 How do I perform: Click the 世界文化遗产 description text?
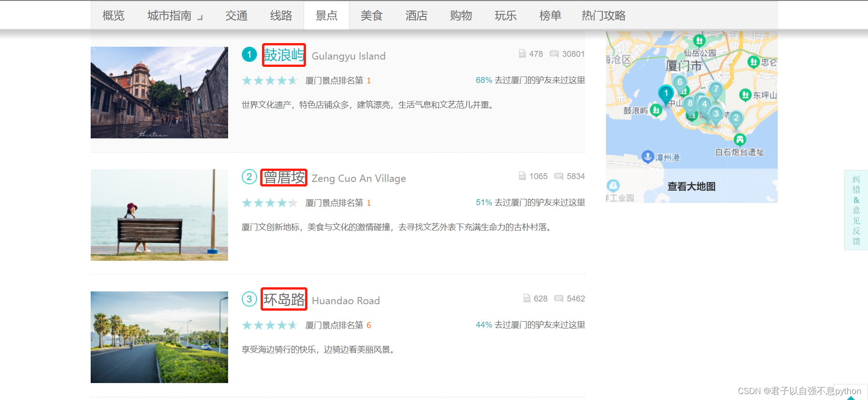tap(369, 105)
